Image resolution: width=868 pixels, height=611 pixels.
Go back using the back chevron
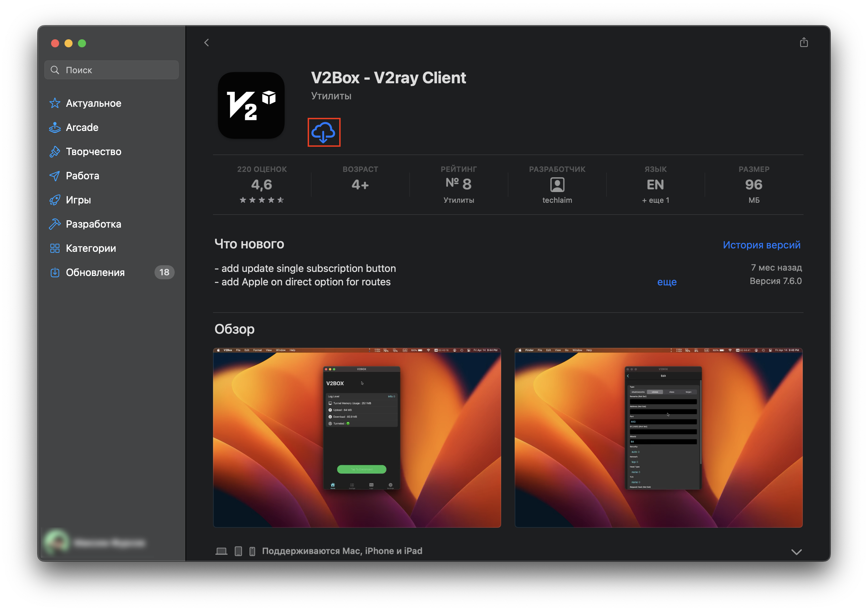tap(206, 43)
